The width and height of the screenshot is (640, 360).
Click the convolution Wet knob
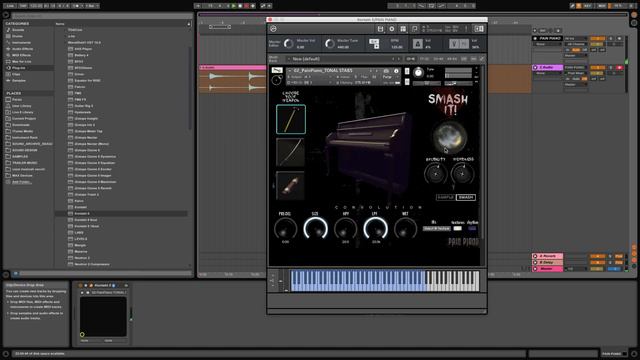(405, 229)
